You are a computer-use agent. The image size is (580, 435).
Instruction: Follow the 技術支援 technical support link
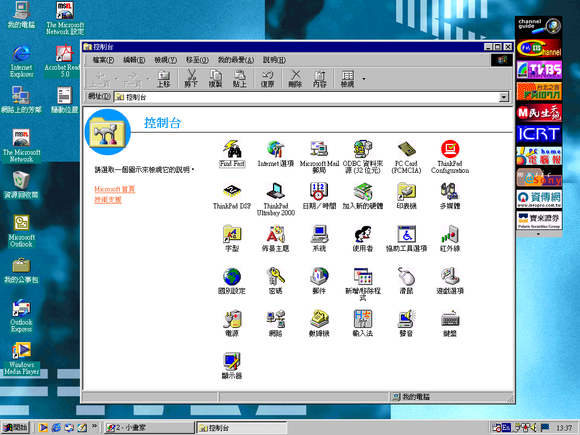108,200
